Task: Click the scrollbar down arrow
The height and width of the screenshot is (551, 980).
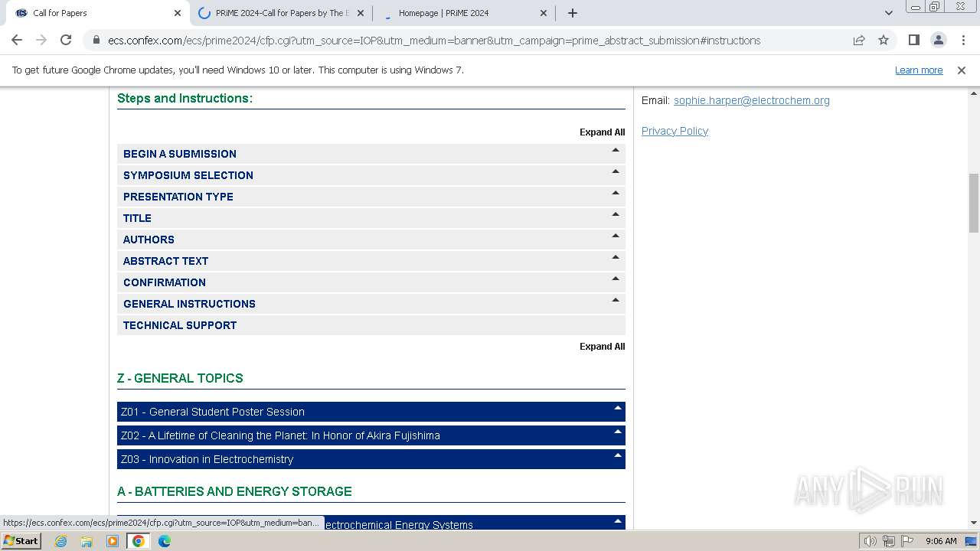Action: click(974, 523)
